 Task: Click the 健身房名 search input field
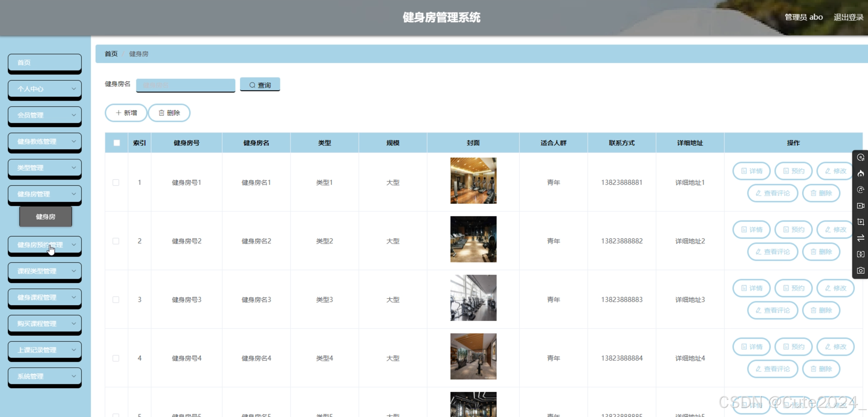click(x=186, y=85)
